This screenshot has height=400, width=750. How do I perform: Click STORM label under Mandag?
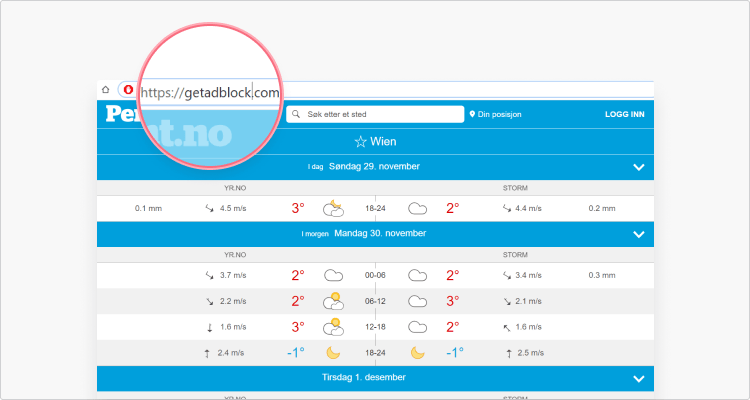(515, 255)
